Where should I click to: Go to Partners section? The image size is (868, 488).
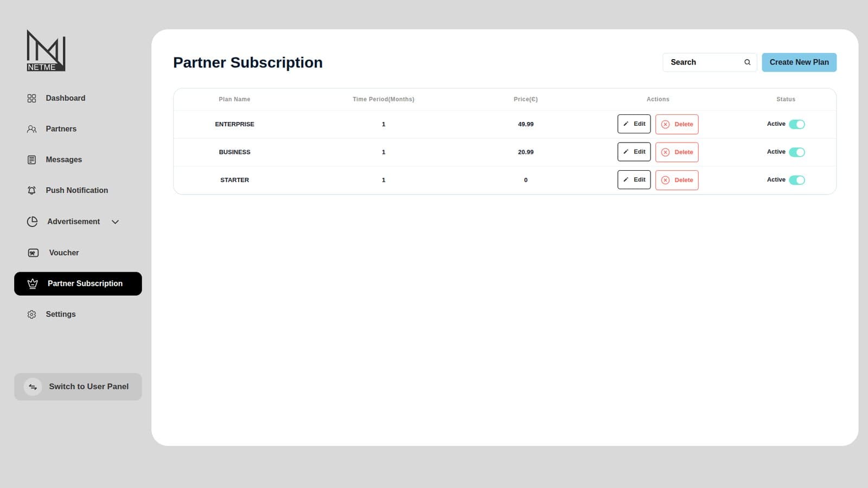78,129
